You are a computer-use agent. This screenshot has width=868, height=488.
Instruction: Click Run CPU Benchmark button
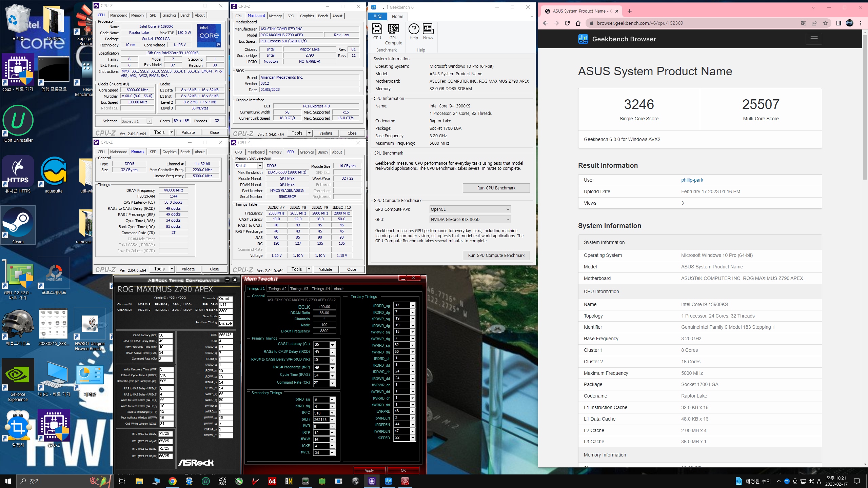point(496,188)
